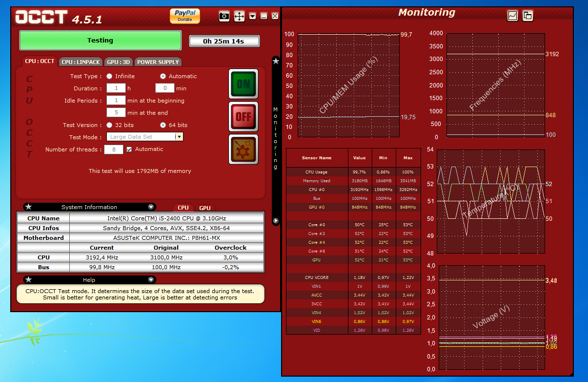Screen dimensions: 588x382
Task: Click the Bus current 99,8 MHz cell
Action: pos(102,267)
